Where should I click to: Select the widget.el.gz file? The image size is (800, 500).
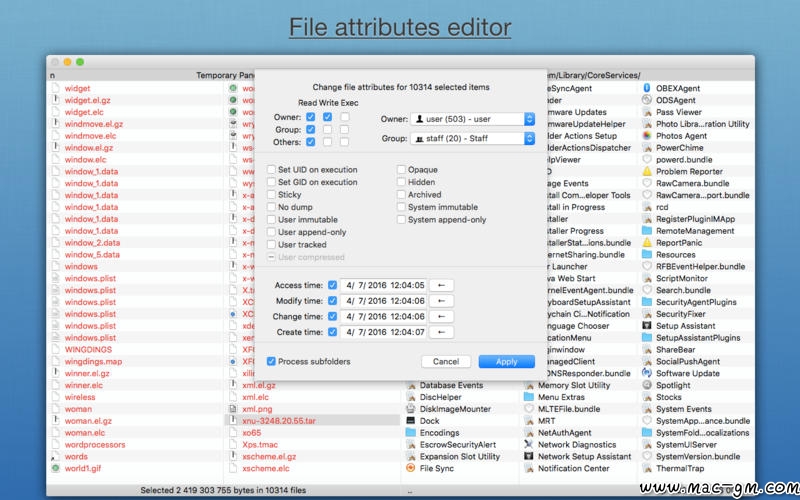coord(87,100)
